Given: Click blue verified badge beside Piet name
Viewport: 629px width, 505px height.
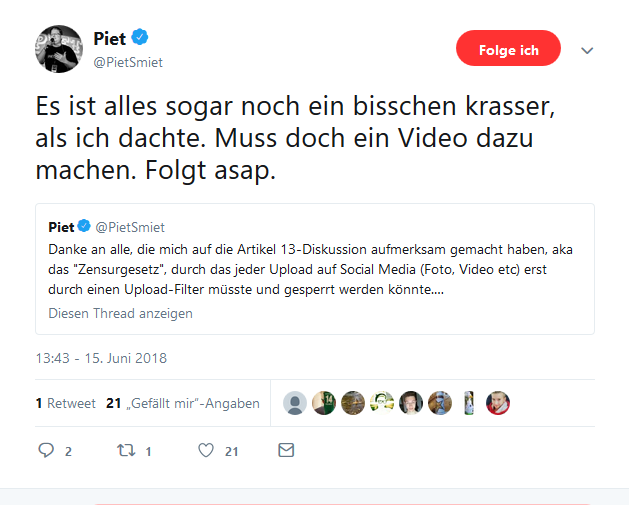Looking at the screenshot, I should pyautogui.click(x=140, y=37).
